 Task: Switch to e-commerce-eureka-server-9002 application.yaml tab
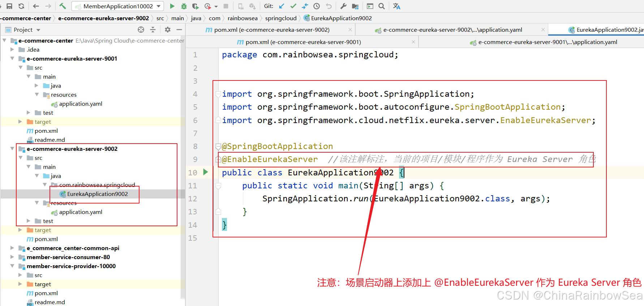tap(452, 30)
